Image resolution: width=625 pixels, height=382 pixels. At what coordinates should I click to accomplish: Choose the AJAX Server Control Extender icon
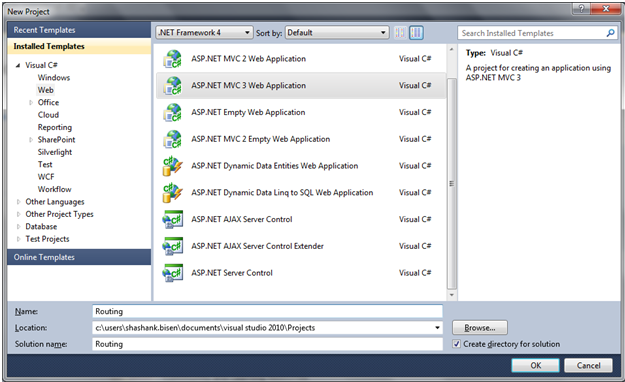(173, 246)
